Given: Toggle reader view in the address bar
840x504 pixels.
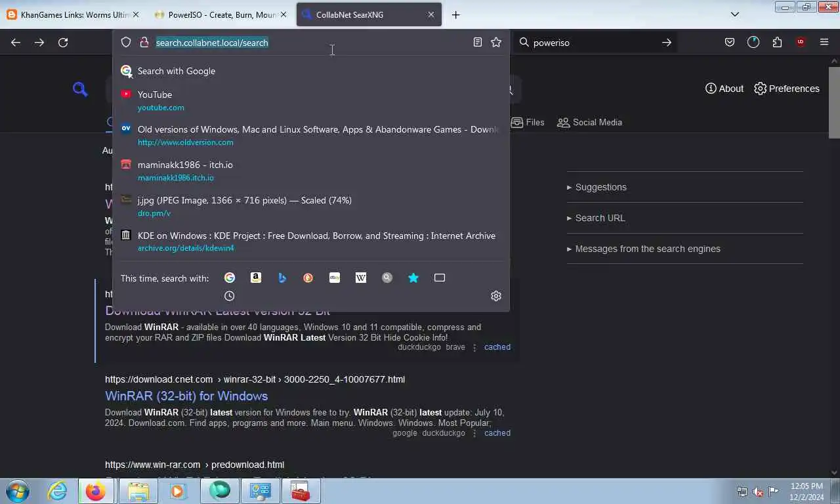Looking at the screenshot, I should (x=478, y=43).
